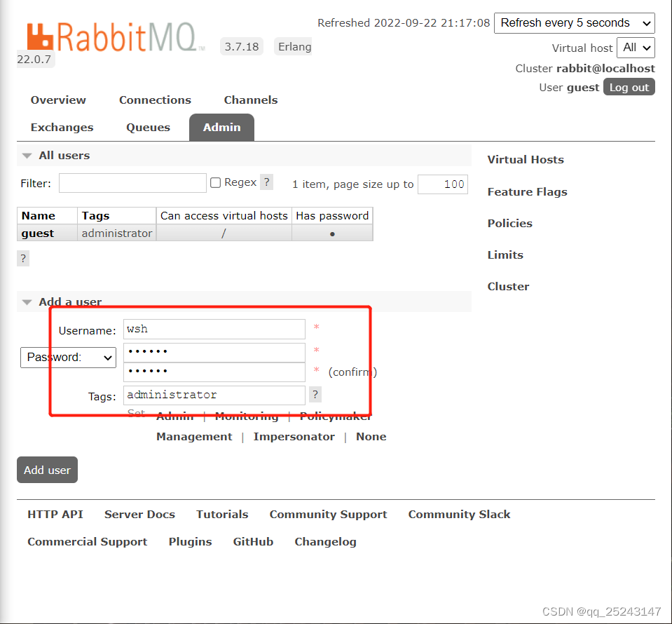
Task: Set the Admin tag for the new user
Action: click(x=174, y=416)
